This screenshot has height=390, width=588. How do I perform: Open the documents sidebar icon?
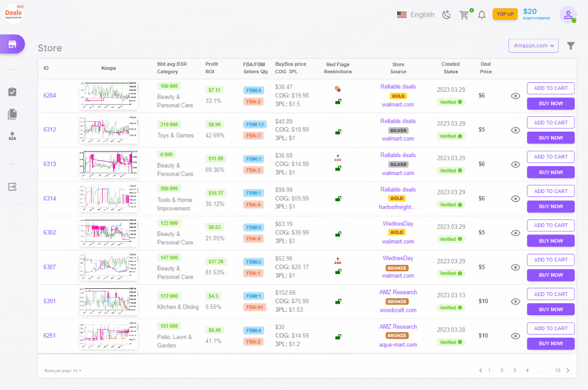12,114
